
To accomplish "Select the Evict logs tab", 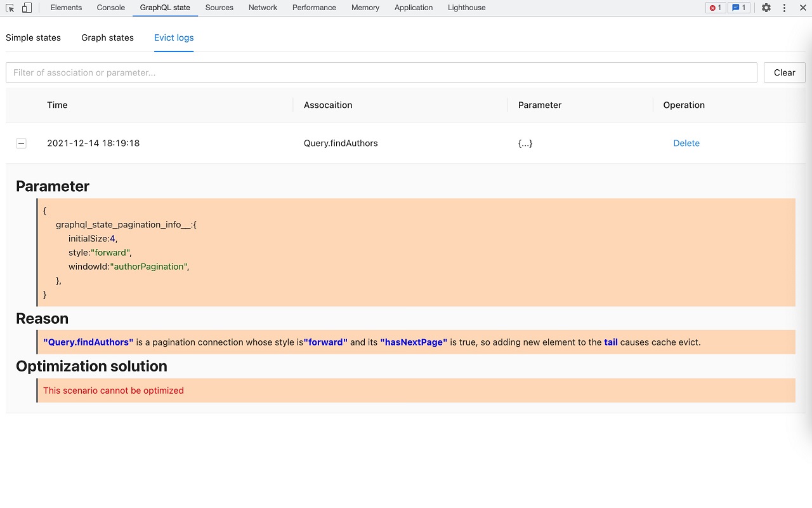I will [x=174, y=37].
